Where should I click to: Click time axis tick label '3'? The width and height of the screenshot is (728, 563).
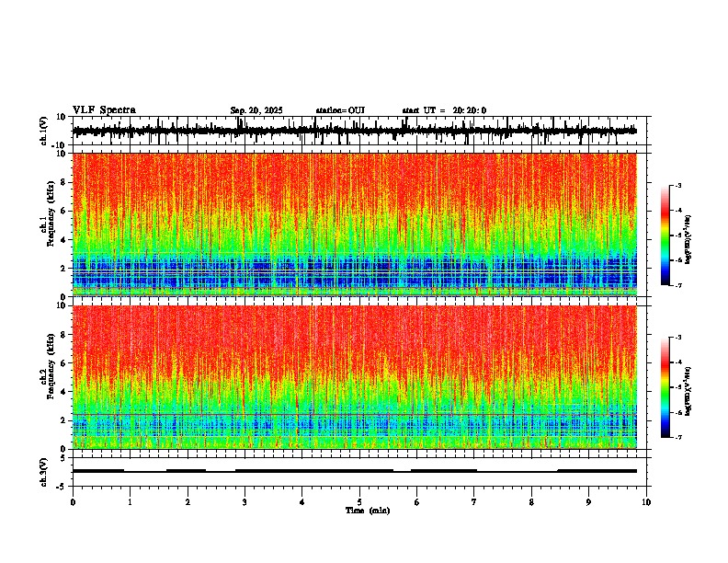tap(245, 502)
